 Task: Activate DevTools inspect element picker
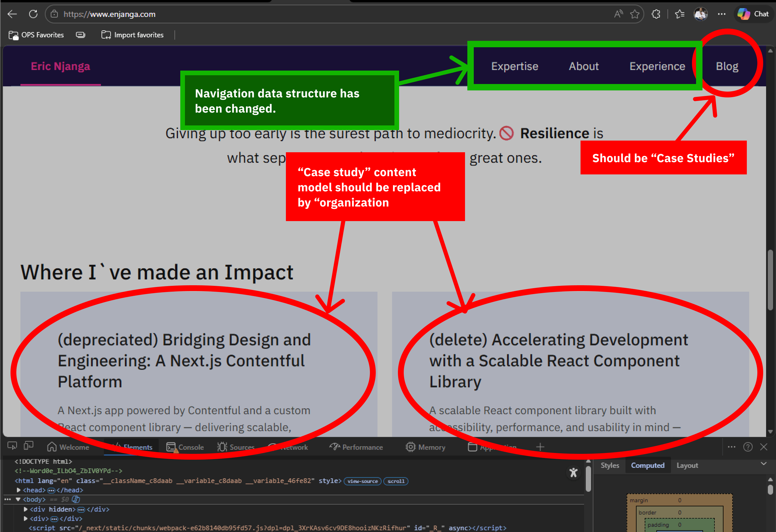pos(12,446)
